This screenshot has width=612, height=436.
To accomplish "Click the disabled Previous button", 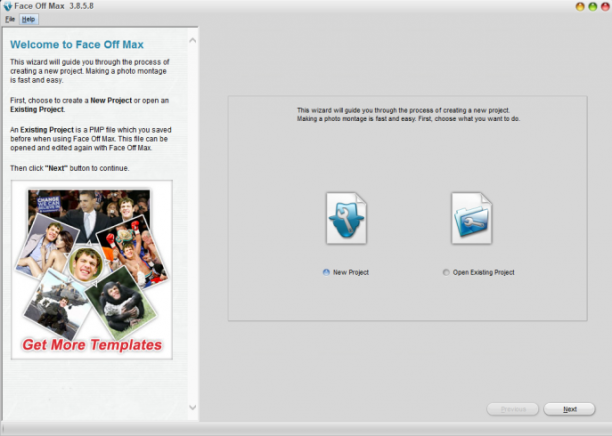I will click(513, 409).
